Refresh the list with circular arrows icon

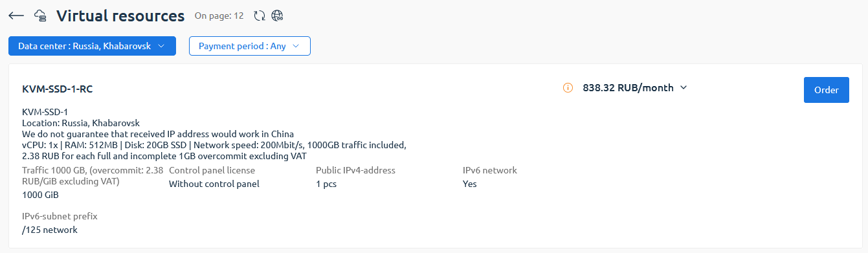(x=260, y=16)
